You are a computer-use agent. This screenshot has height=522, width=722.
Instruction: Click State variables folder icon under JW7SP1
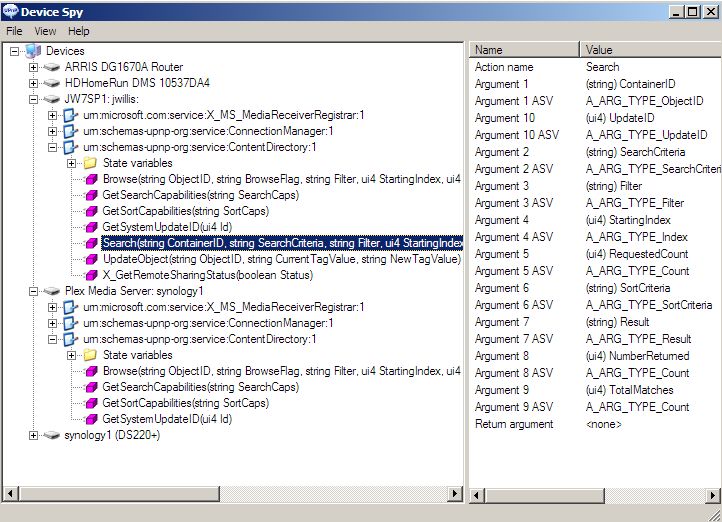pyautogui.click(x=90, y=163)
